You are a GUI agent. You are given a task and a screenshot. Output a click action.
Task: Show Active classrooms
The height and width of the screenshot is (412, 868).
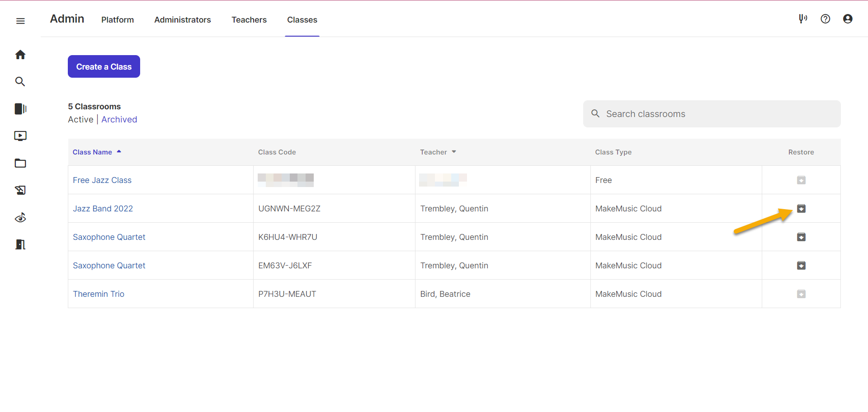(81, 120)
